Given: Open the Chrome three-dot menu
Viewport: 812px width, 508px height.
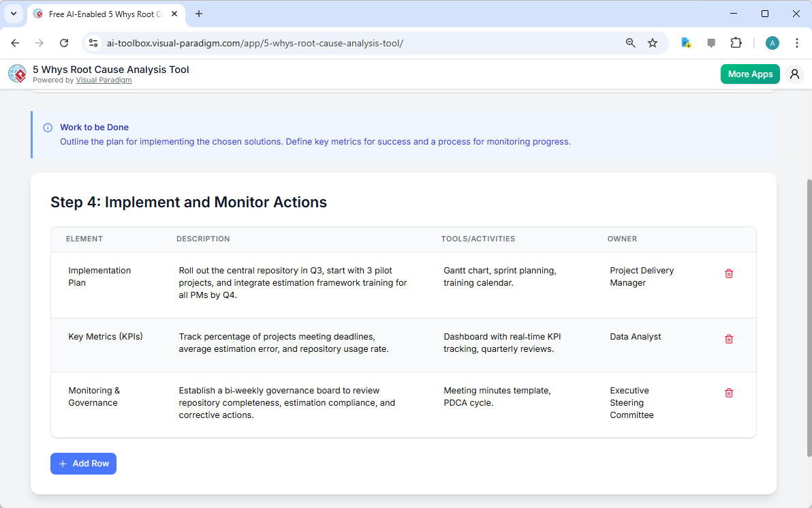Looking at the screenshot, I should point(797,42).
